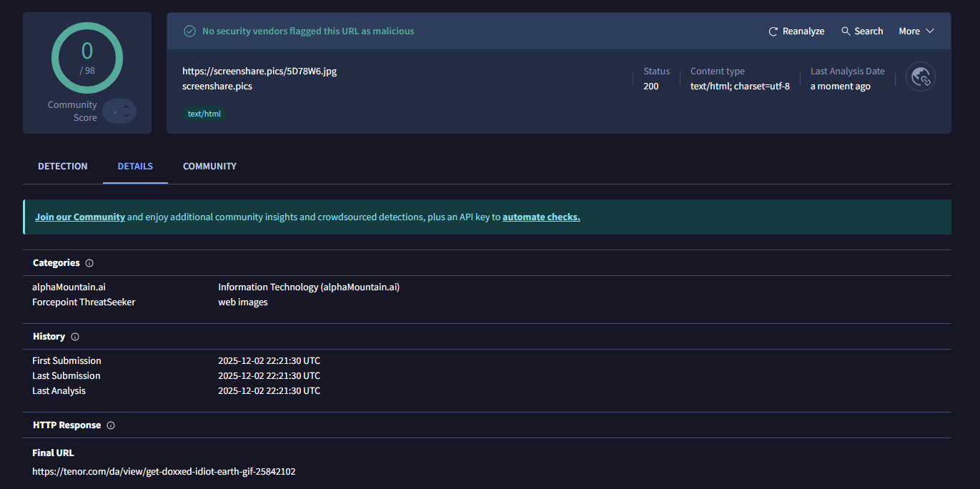Viewport: 980px width, 489px height.
Task: Click the Reanalyze circular arrow icon
Action: 773,31
